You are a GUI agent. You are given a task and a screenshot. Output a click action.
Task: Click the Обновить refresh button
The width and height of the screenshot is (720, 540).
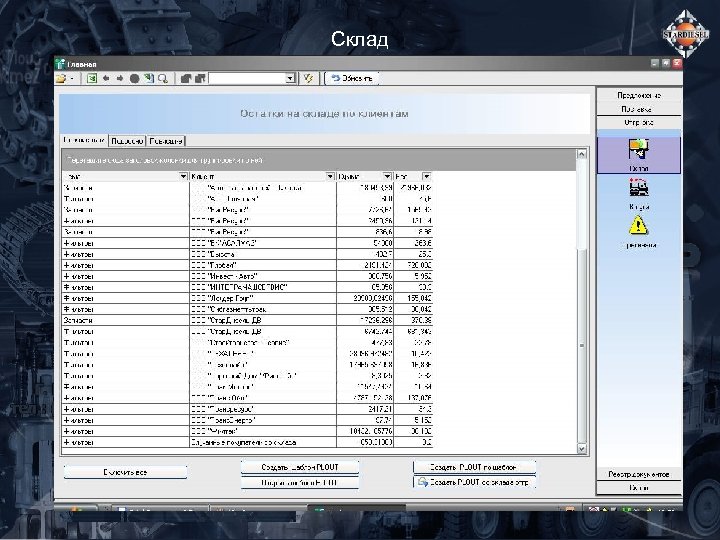(352, 77)
